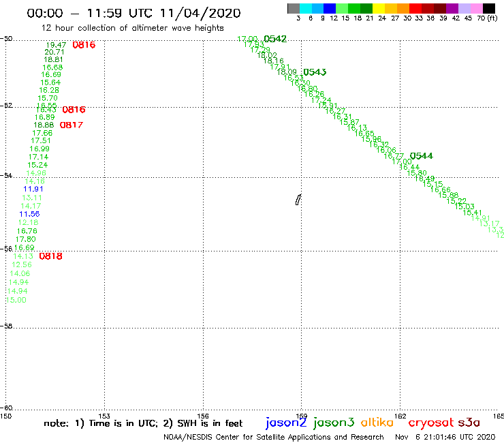Select the cryosat legend label
The height and width of the screenshot is (443, 504).
pyautogui.click(x=431, y=423)
